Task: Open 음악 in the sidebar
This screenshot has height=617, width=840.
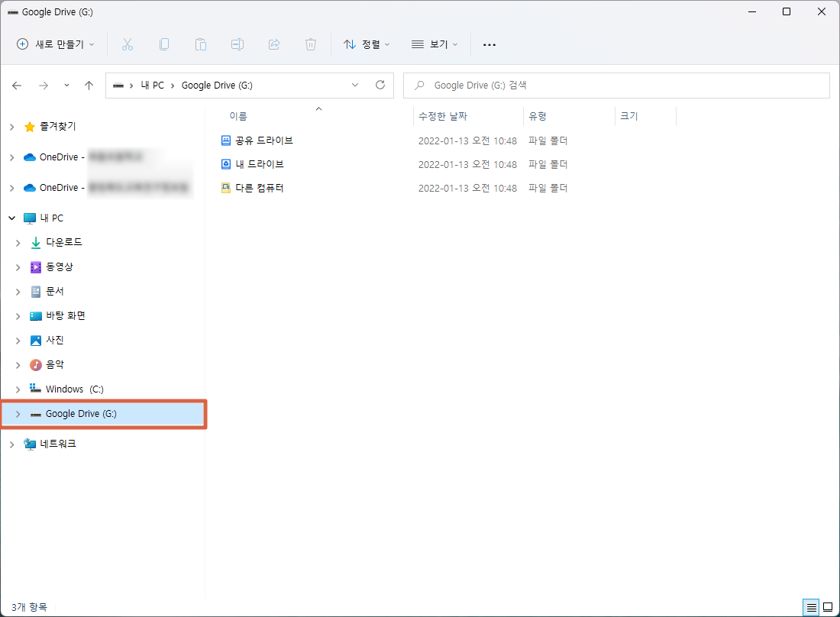Action: 55,365
